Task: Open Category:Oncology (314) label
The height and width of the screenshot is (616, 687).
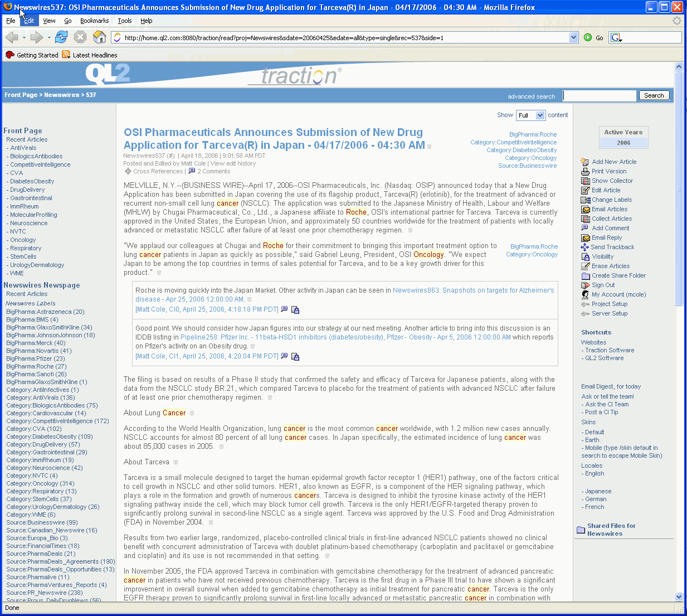Action: tap(40, 483)
